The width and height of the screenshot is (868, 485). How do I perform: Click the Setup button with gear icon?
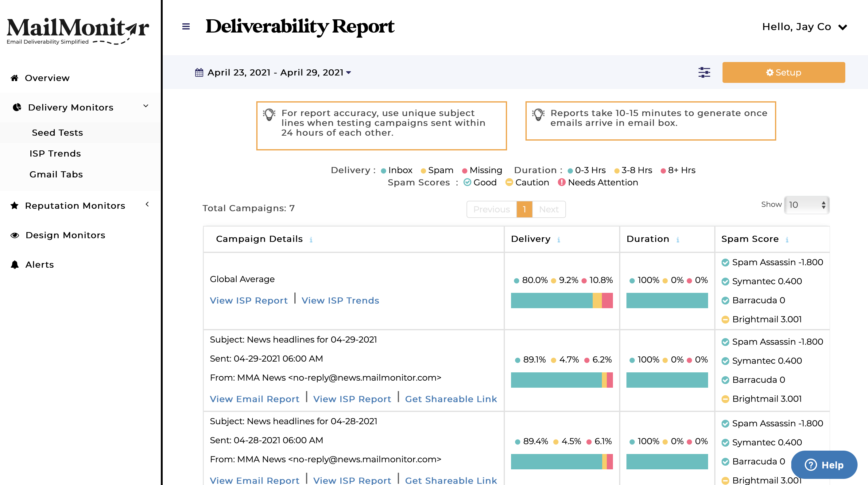coord(783,72)
